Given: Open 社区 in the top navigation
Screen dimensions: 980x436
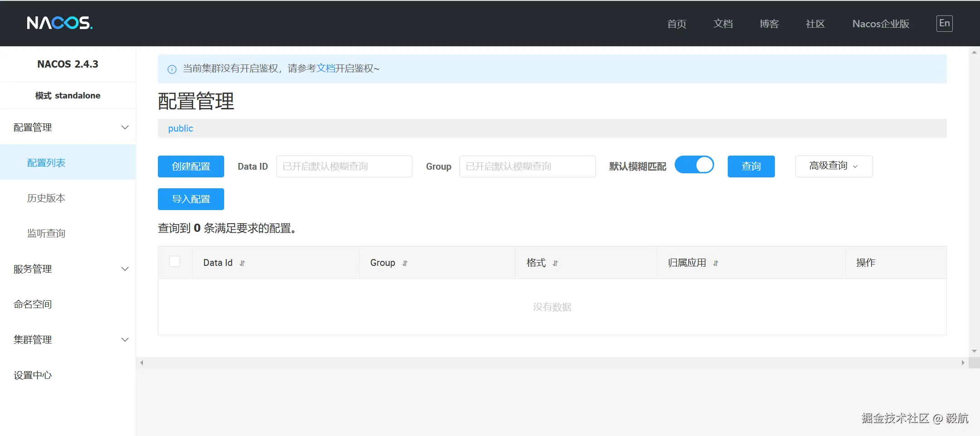Looking at the screenshot, I should [x=815, y=24].
